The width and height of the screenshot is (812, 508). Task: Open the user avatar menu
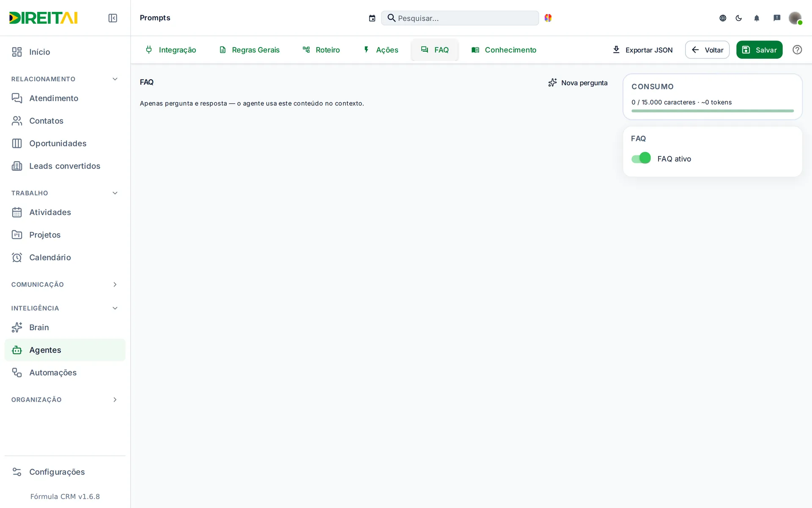click(x=795, y=18)
